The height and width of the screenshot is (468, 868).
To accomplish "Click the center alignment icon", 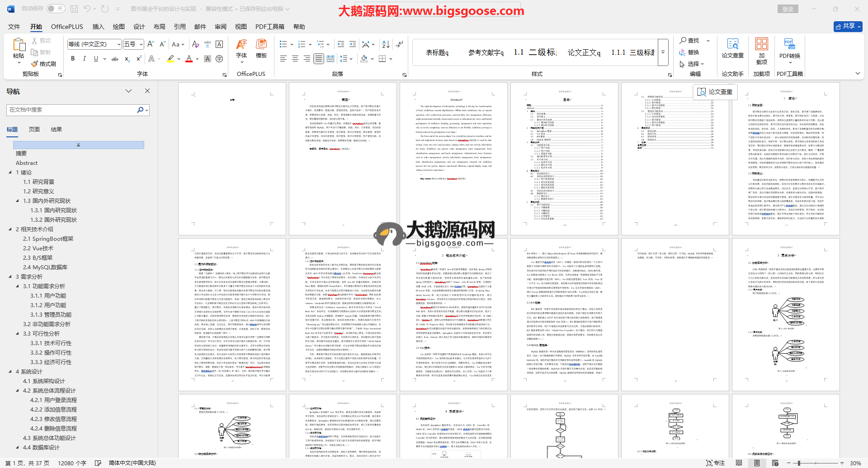I will (x=295, y=59).
